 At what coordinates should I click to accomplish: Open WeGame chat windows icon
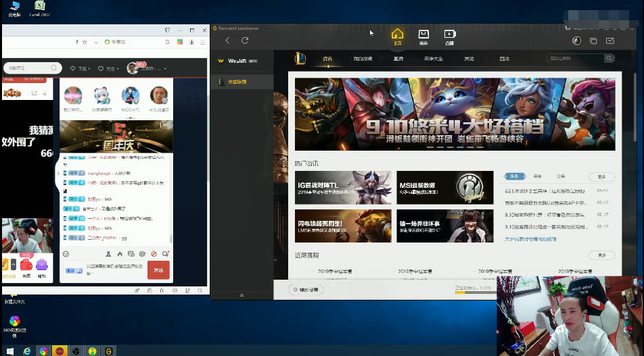click(x=593, y=41)
